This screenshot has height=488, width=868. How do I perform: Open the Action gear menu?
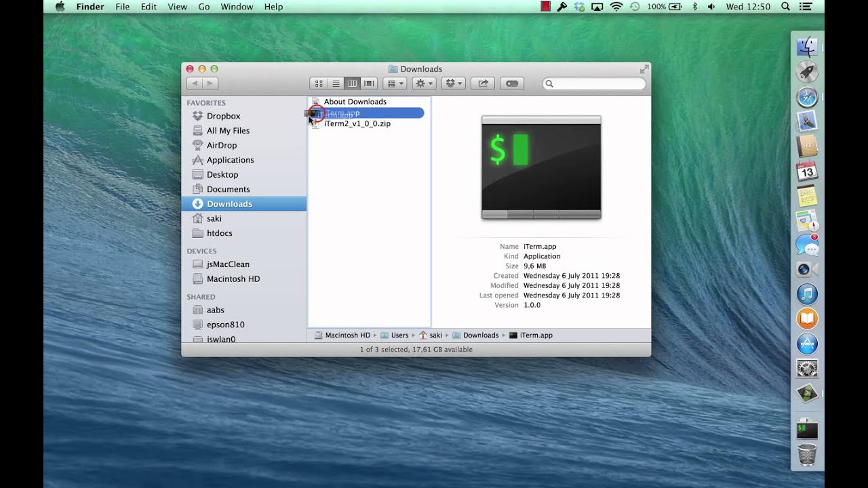[x=424, y=83]
